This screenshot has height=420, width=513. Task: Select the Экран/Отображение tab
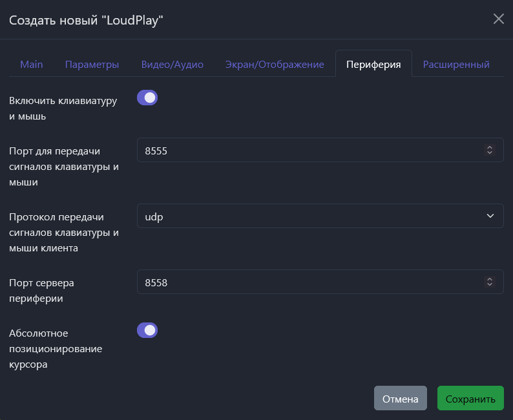(275, 65)
